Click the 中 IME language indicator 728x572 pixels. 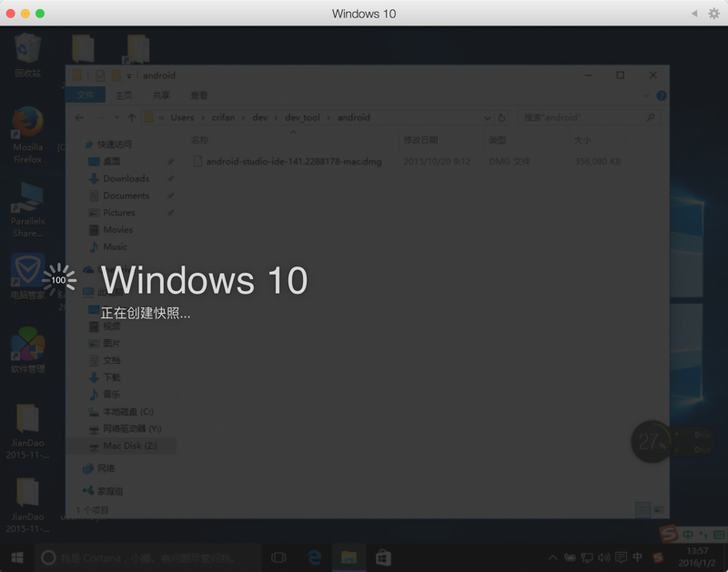638,557
